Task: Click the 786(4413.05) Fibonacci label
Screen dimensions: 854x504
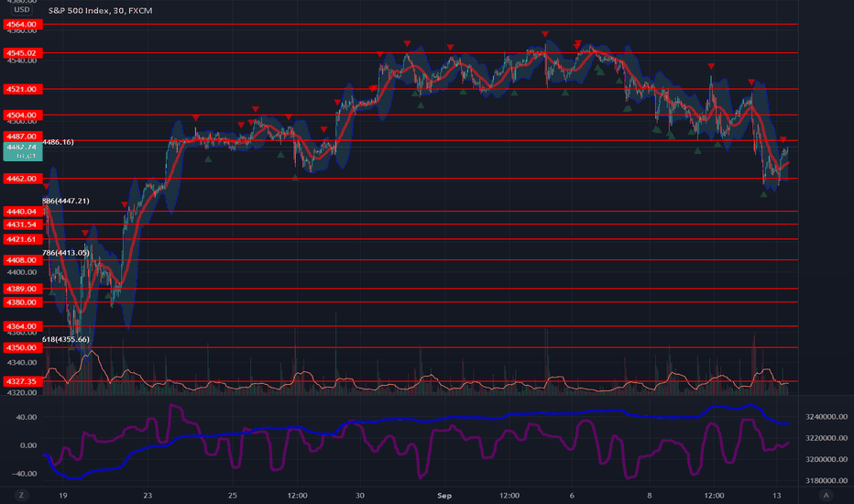Action: click(x=65, y=252)
